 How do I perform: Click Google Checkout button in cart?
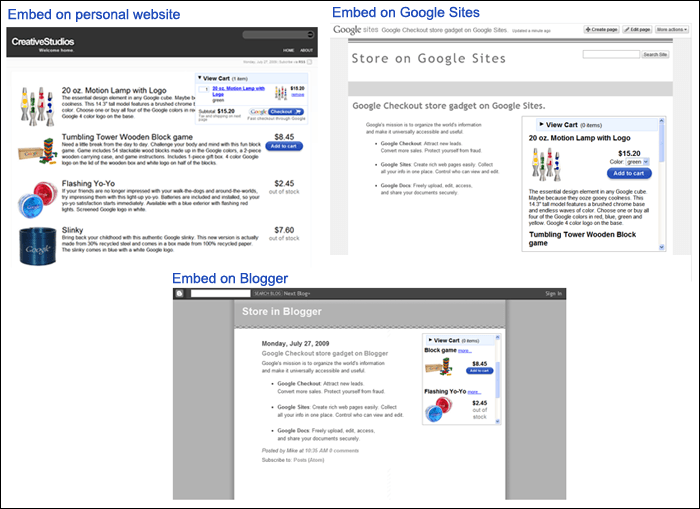pos(276,112)
